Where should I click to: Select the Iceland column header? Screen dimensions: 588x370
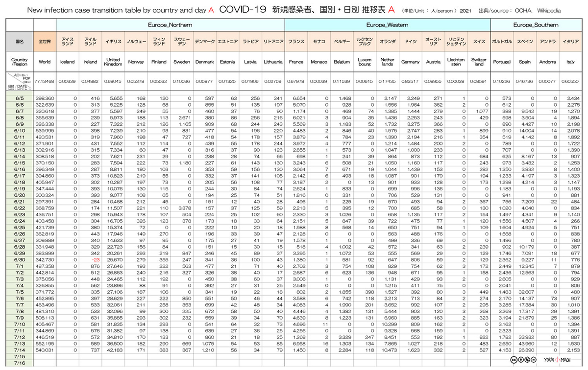[x=67, y=62]
